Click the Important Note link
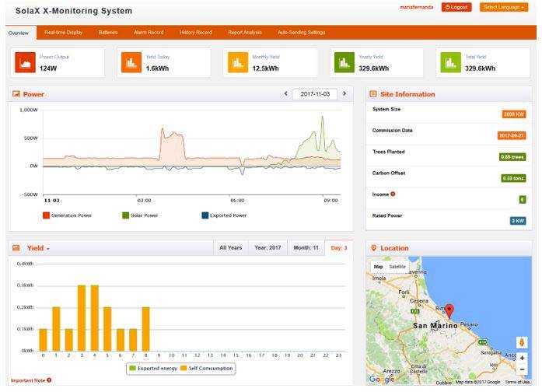 28,380
